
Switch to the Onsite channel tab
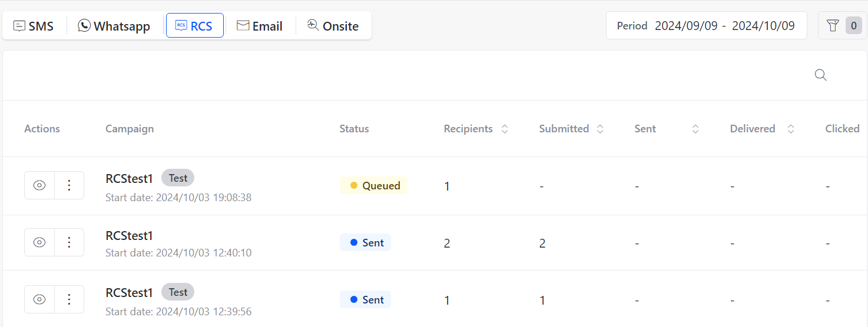coord(333,26)
